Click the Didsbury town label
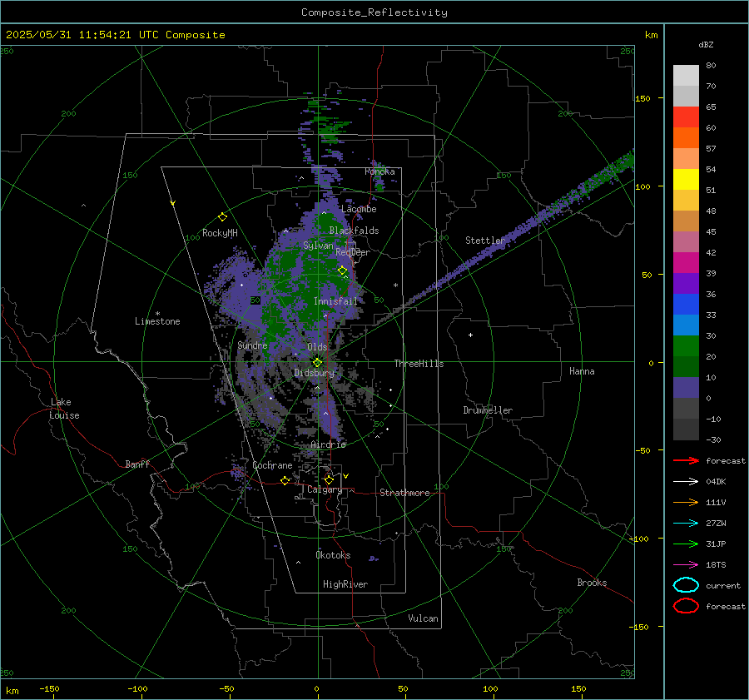The height and width of the screenshot is (700, 749). coord(314,373)
